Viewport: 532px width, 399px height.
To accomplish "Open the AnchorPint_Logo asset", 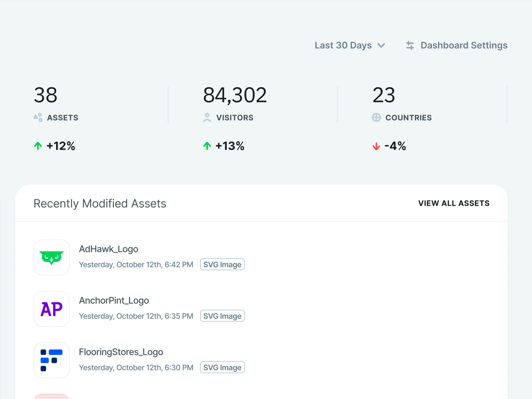I will point(114,301).
